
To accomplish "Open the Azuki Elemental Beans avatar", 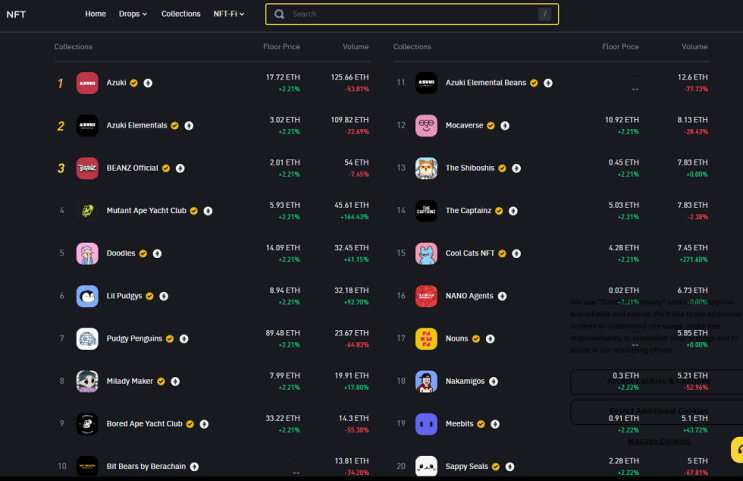I will pyautogui.click(x=426, y=83).
